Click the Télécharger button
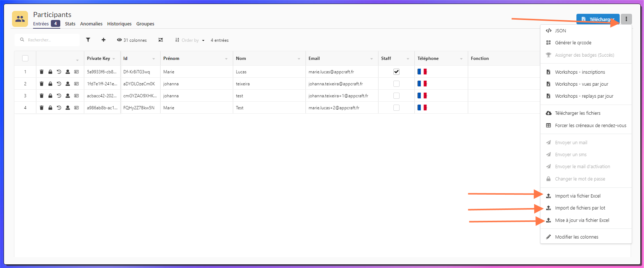Image resolution: width=644 pixels, height=268 pixels. pos(598,19)
